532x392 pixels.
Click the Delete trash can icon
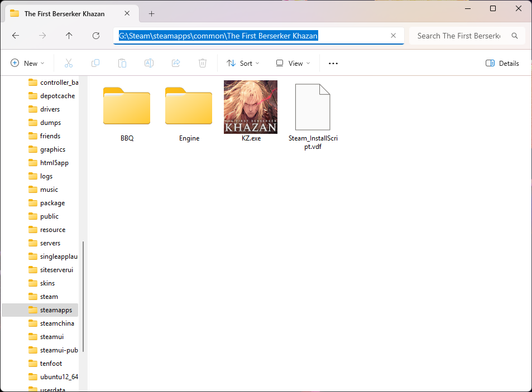click(x=203, y=64)
